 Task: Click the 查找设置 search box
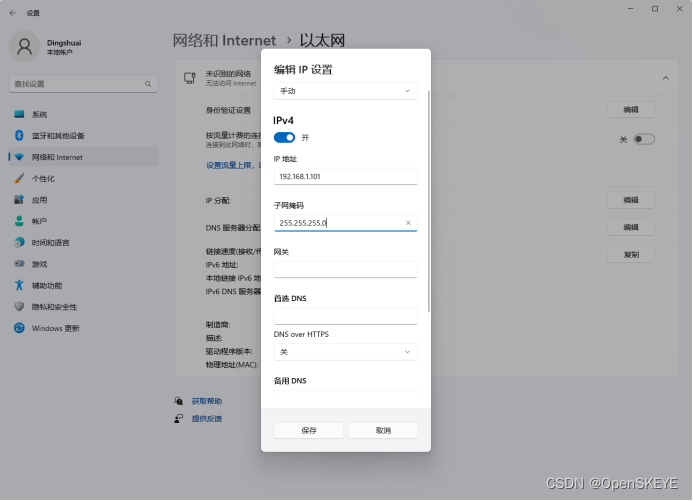click(83, 84)
